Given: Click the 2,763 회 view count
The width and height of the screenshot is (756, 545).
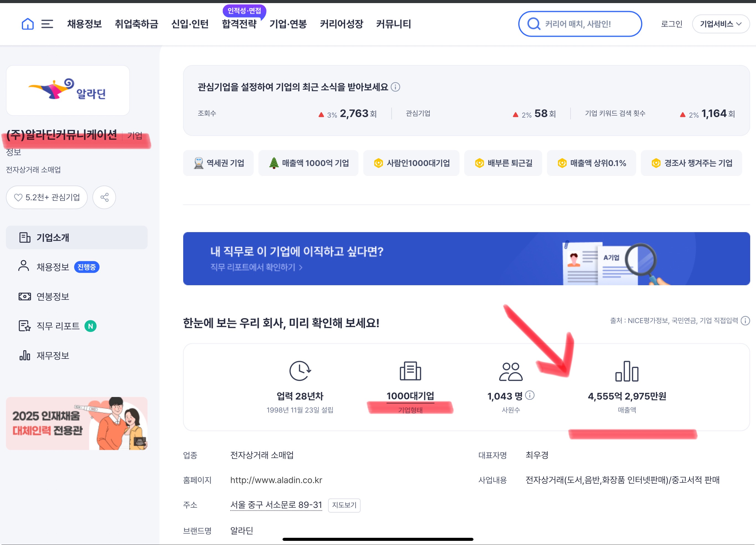Looking at the screenshot, I should [x=358, y=114].
